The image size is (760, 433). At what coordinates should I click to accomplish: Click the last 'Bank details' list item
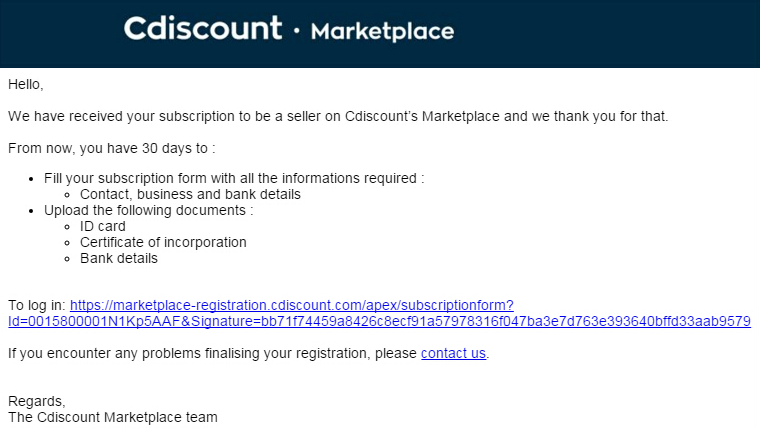click(x=119, y=258)
